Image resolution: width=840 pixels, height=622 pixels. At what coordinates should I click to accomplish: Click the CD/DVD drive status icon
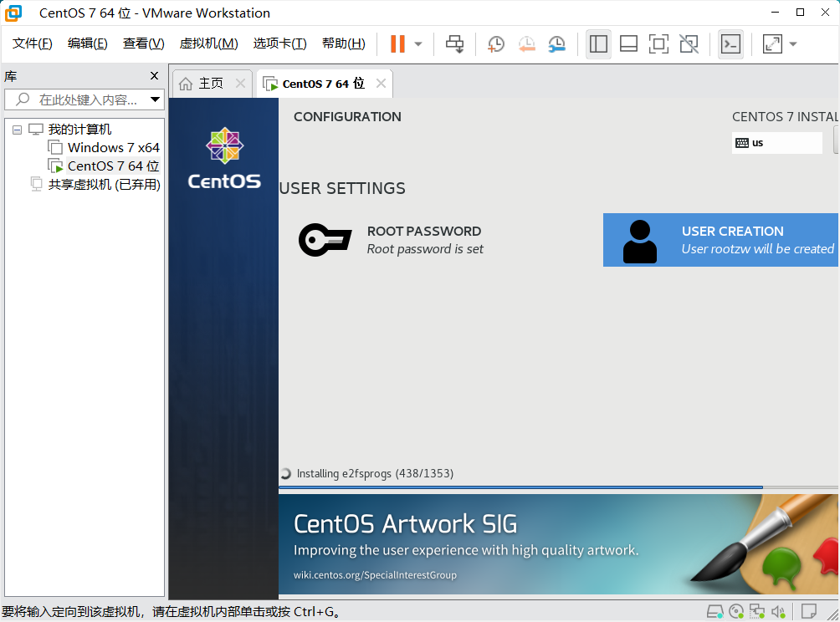click(x=736, y=611)
